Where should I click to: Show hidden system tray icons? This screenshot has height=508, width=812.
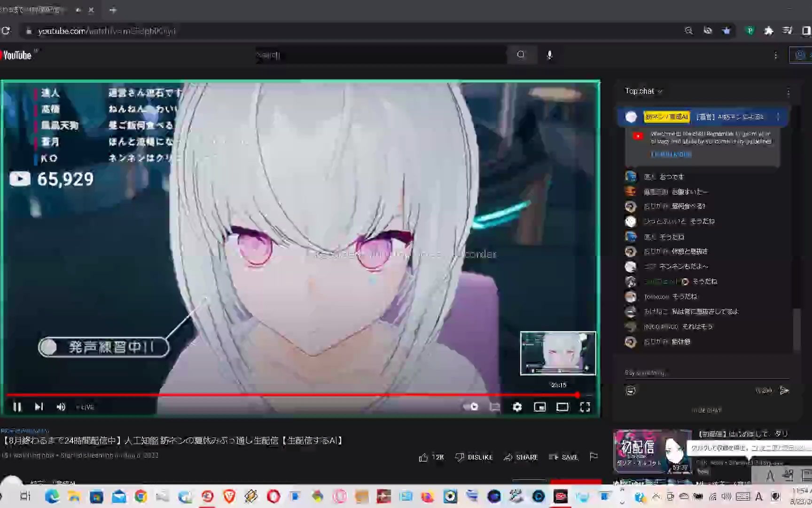point(656,496)
